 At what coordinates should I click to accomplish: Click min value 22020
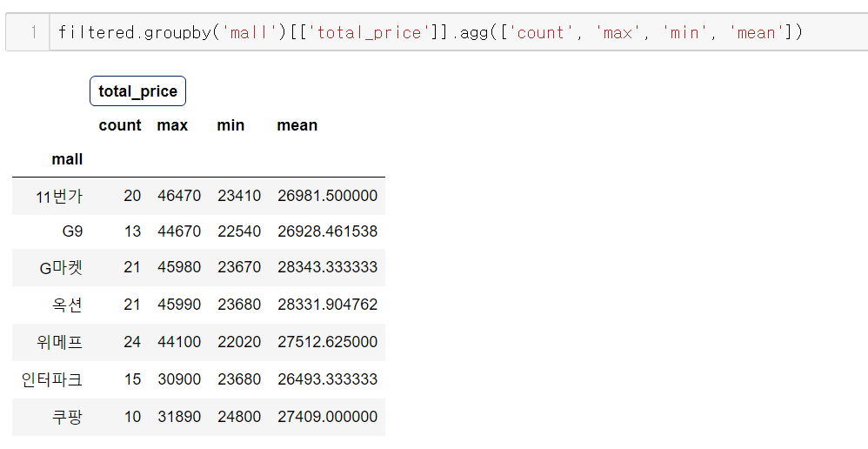[239, 342]
